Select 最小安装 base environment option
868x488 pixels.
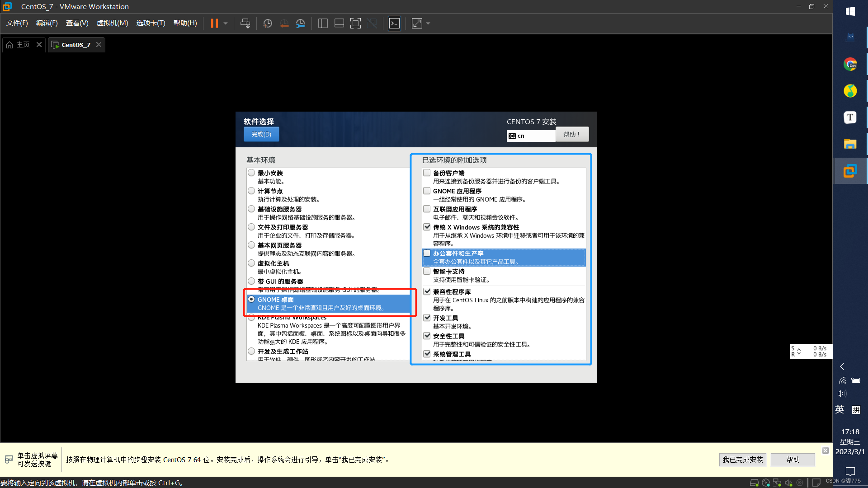(x=251, y=173)
